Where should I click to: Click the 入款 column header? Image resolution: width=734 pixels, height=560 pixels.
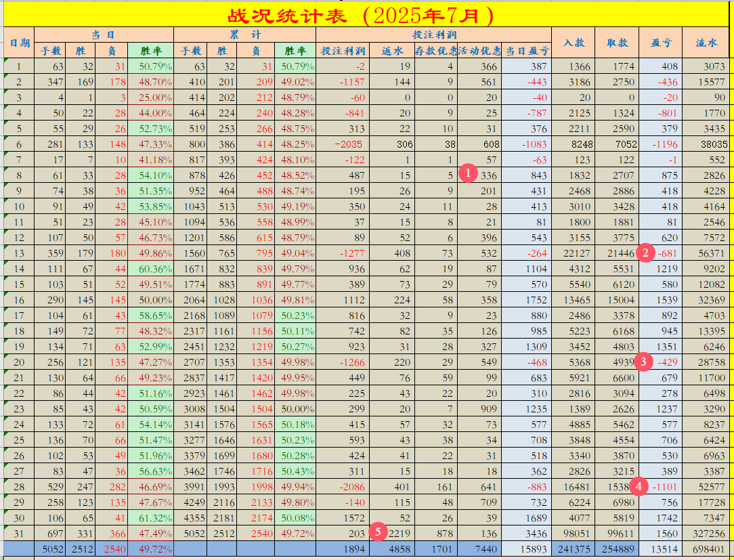(x=574, y=42)
